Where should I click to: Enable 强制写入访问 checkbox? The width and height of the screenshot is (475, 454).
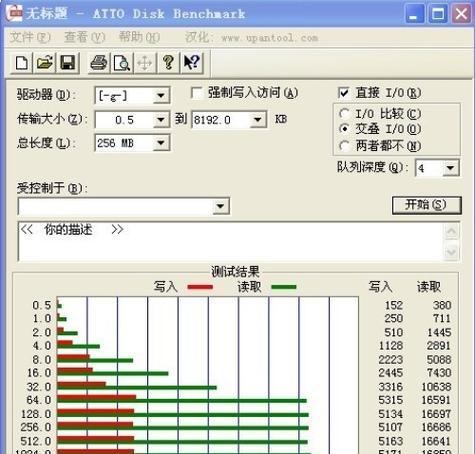(196, 93)
